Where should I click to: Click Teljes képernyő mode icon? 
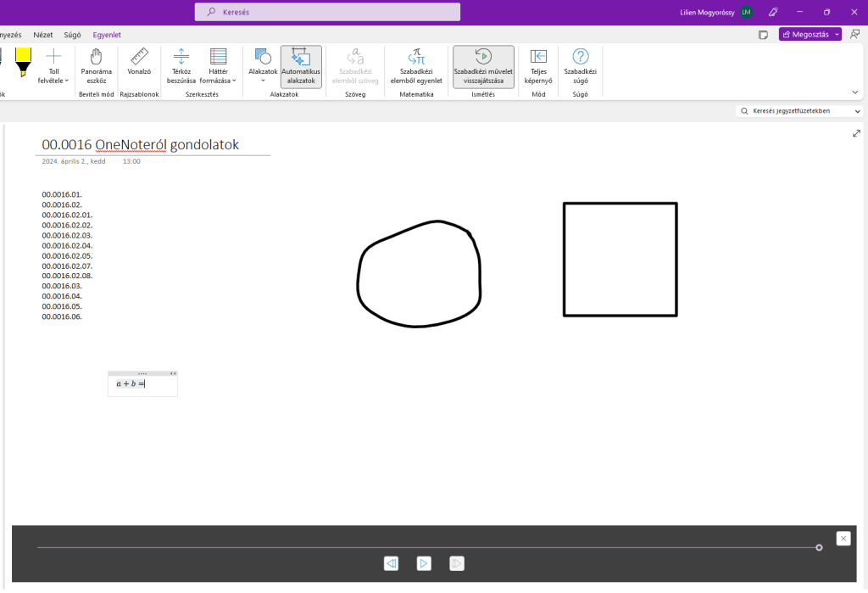pyautogui.click(x=538, y=65)
